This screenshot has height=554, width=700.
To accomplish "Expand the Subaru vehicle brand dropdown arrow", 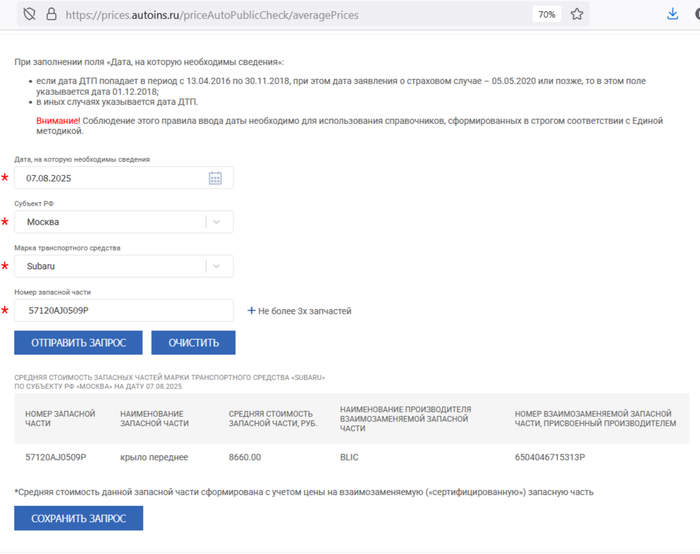I will tap(219, 266).
